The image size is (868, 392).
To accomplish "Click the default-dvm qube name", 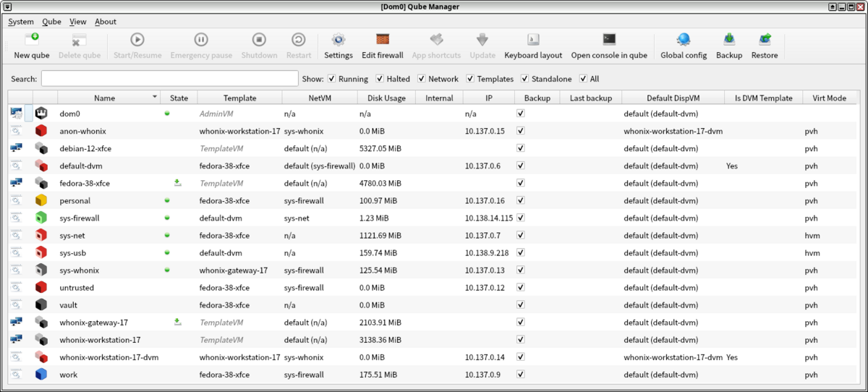I will pos(81,166).
